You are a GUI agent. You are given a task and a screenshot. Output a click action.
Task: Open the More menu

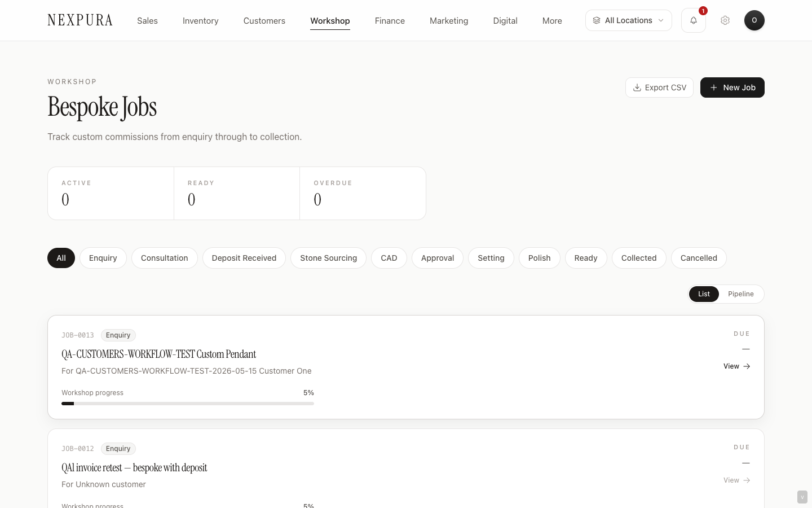[x=552, y=21]
